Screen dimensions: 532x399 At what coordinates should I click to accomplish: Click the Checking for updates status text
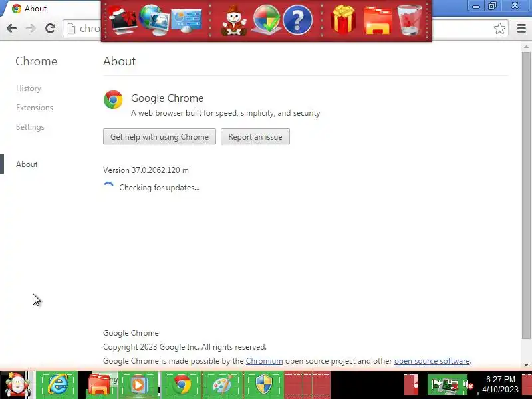tap(159, 188)
